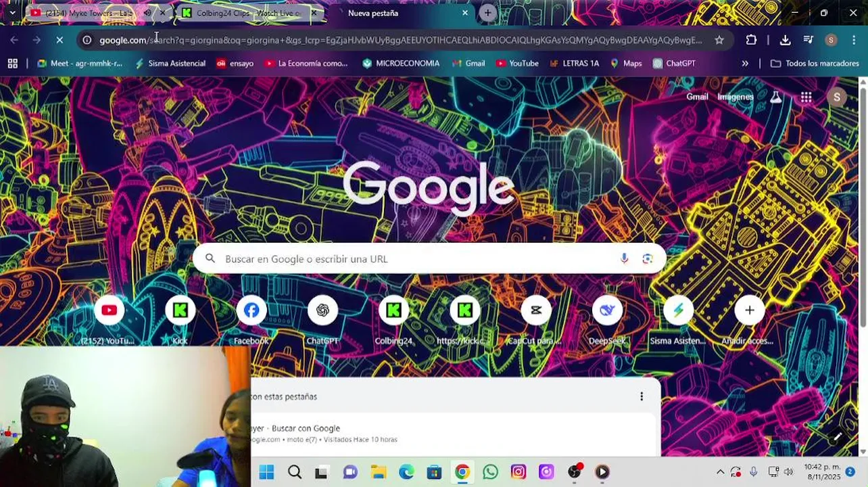Open Chrome three-dot menu
The image size is (868, 487).
(x=854, y=40)
